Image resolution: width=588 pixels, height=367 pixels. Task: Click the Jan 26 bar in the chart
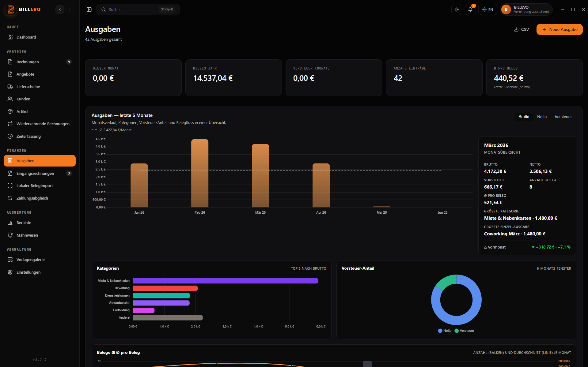coord(139,185)
